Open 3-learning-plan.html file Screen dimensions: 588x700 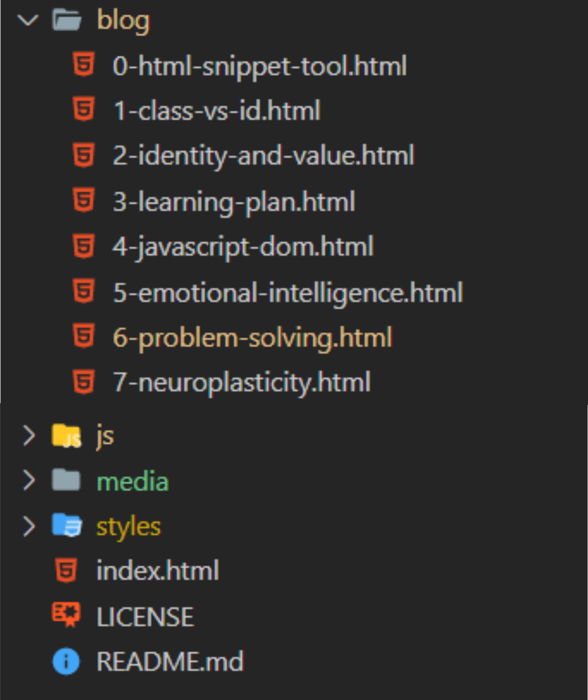(234, 202)
